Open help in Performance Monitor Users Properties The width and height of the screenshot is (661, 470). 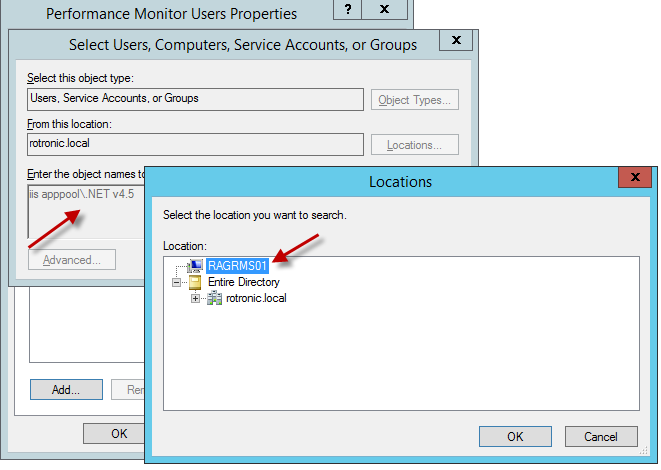coord(347,9)
